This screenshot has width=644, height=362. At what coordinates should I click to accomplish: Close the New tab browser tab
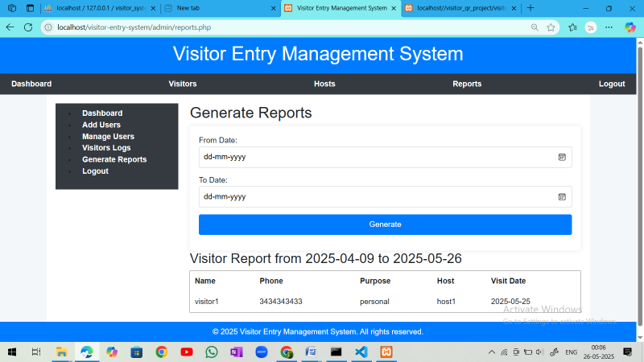[x=273, y=8]
